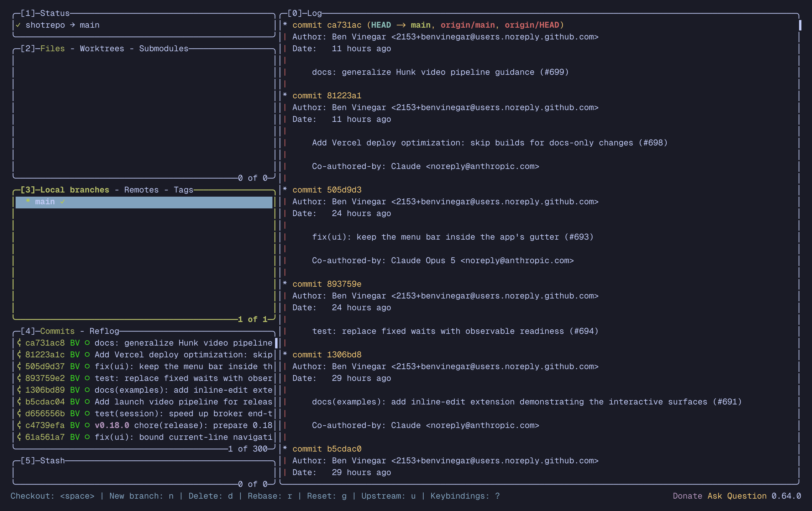Switch to the Submodules tab
Screen dimensions: 812x511
(164, 49)
